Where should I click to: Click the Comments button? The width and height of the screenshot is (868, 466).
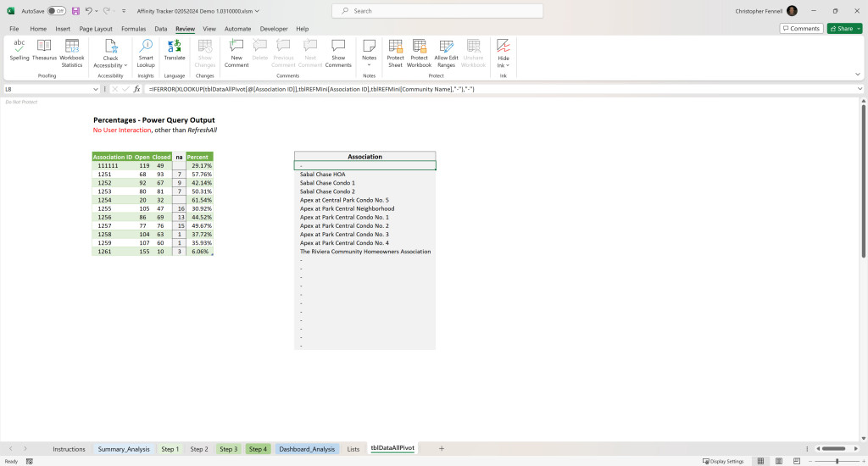[x=801, y=28]
